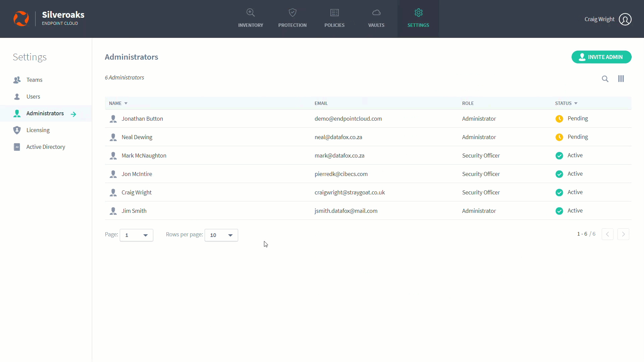
Task: Open Teams in the sidebar
Action: click(34, 80)
